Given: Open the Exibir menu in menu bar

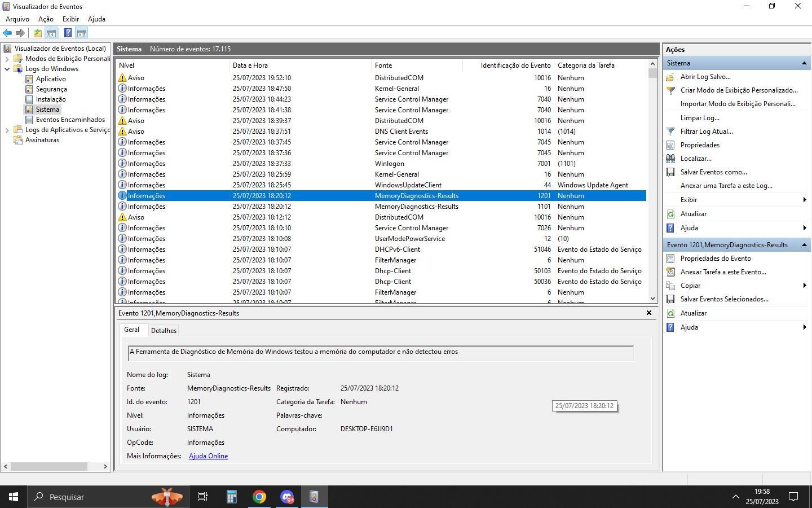Looking at the screenshot, I should point(70,19).
